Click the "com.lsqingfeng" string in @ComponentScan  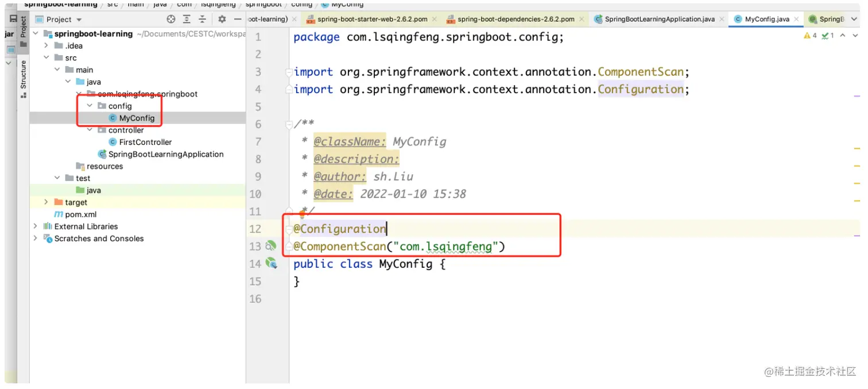click(446, 247)
